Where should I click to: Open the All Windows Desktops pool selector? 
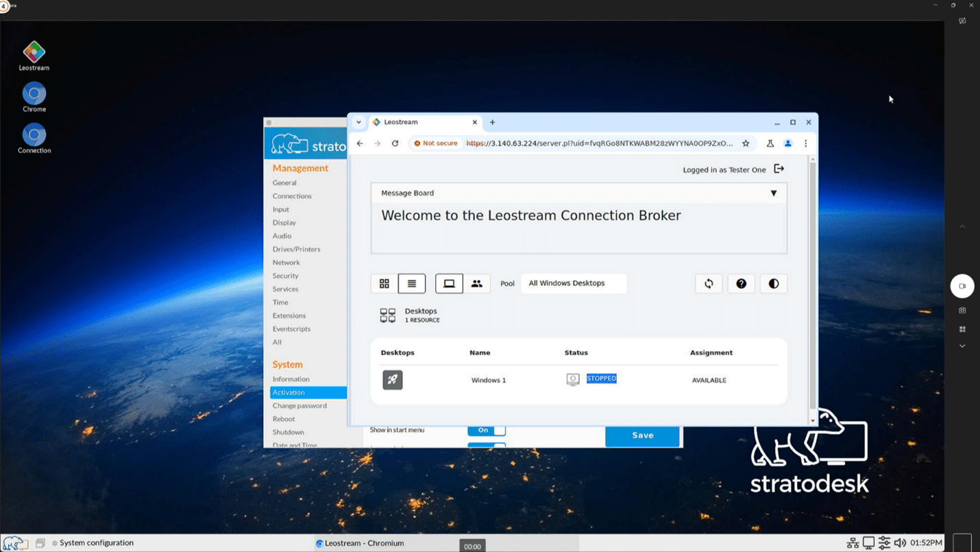pos(574,283)
